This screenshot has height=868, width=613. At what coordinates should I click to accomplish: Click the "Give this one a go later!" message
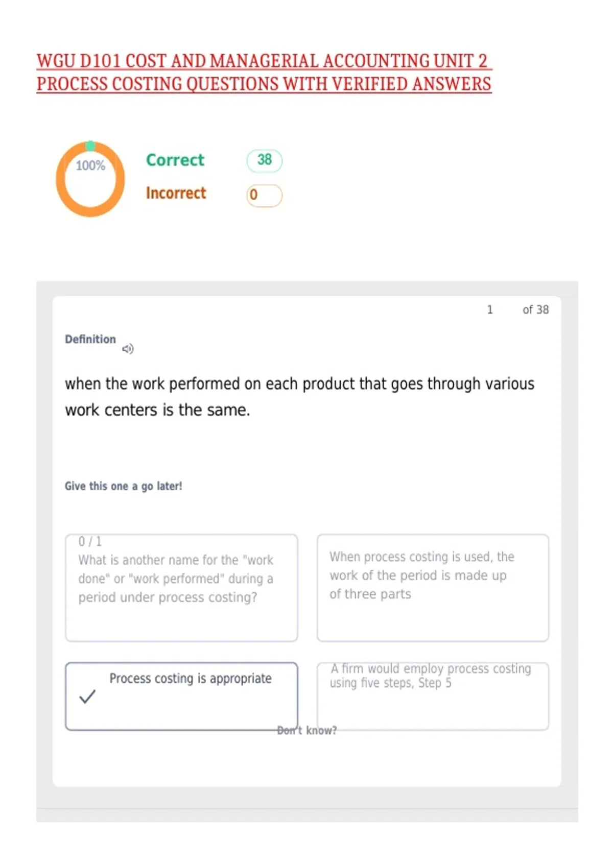click(x=123, y=486)
